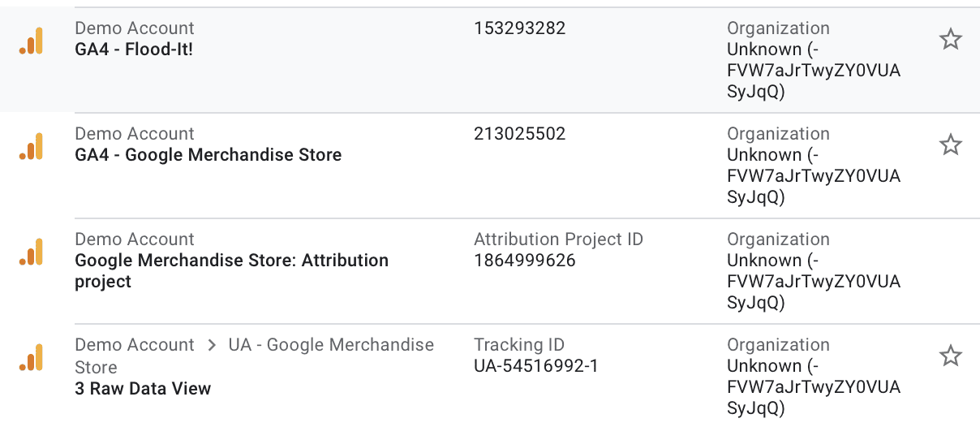Click Analytics icon beside GA4 - Flood-It!
980x427 pixels.
pos(31,42)
